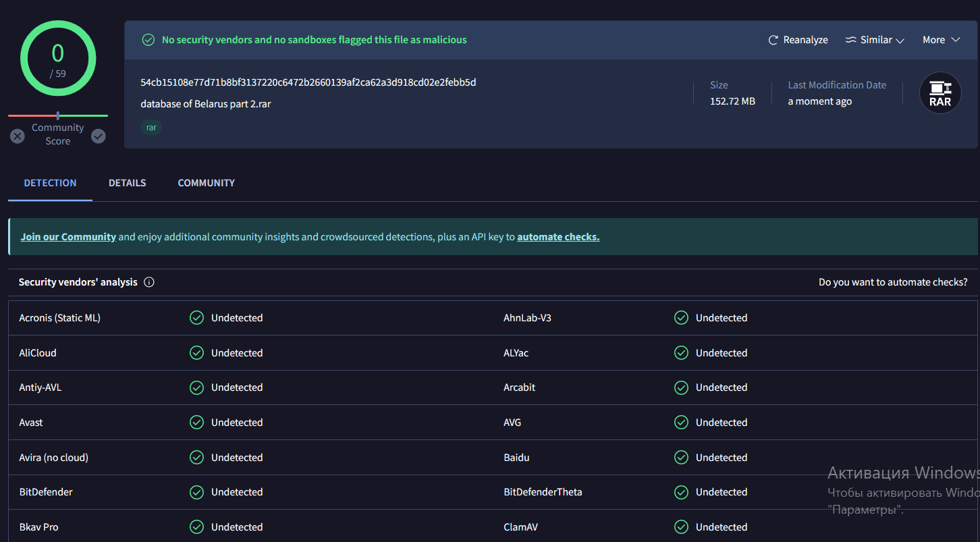Open the automate checks link
980x542 pixels.
tap(557, 237)
